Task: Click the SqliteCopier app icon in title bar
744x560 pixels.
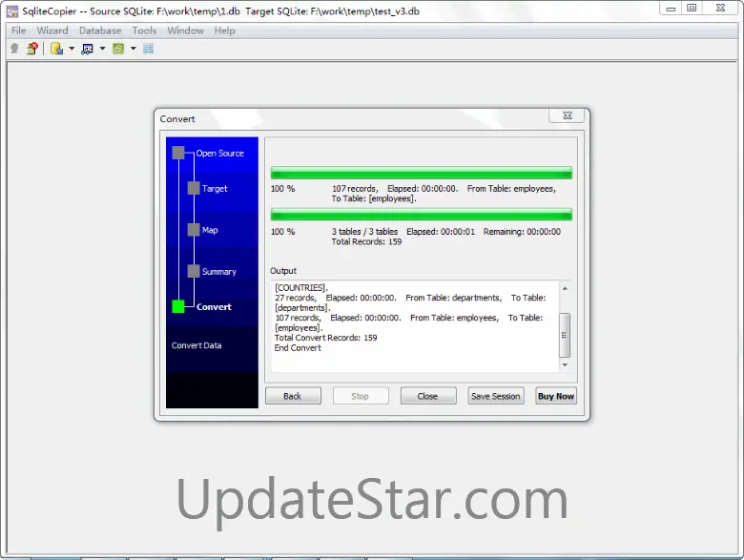Action: click(x=11, y=10)
